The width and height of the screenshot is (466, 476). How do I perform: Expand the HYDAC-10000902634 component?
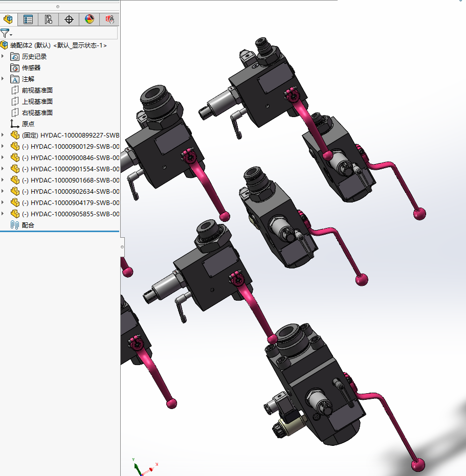coord(3,191)
